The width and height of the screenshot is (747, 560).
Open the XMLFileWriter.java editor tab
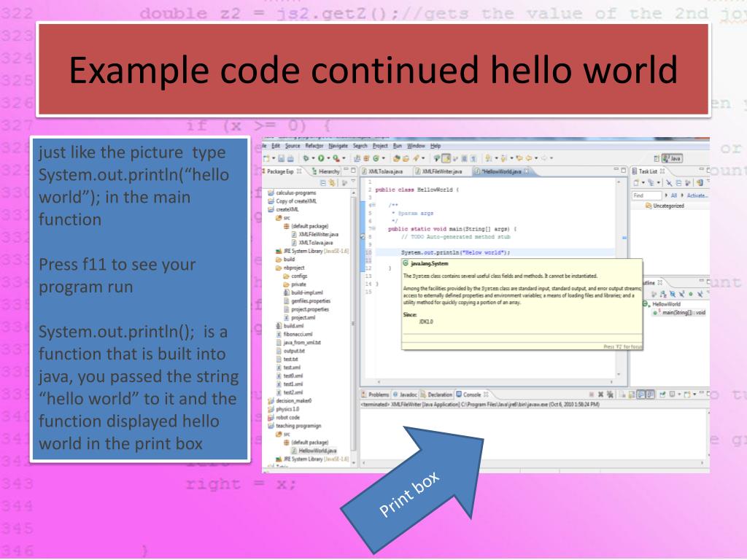(438, 171)
